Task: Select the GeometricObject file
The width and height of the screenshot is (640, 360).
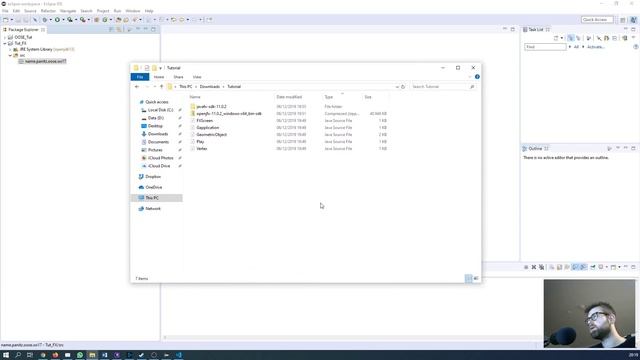Action: (211, 135)
